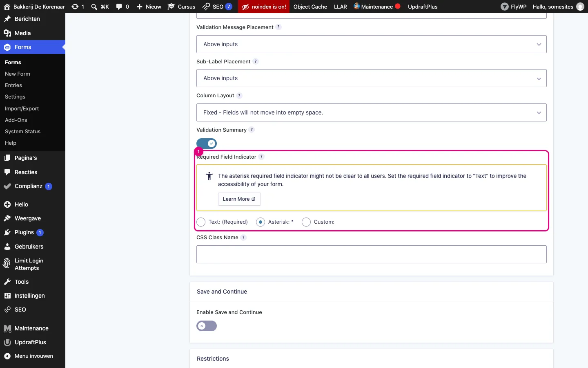This screenshot has width=588, height=368.
Task: Click the Berichten pin icon in sidebar
Action: [x=7, y=19]
